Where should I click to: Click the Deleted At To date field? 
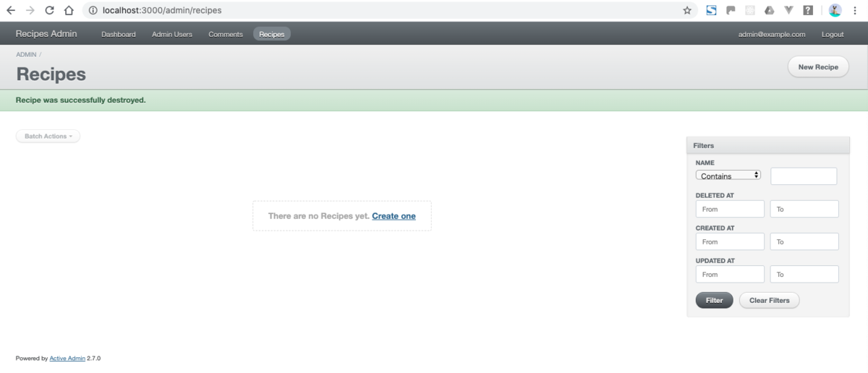click(804, 209)
